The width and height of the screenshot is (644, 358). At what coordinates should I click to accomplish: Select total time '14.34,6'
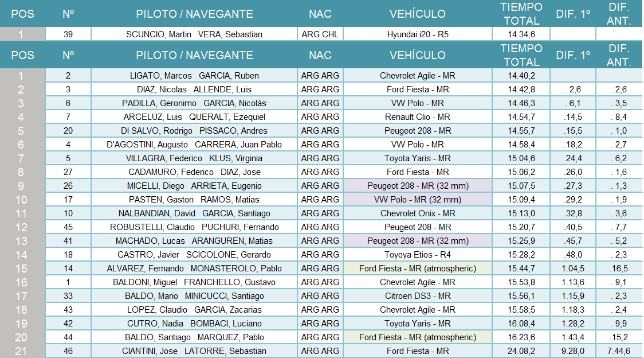click(521, 34)
